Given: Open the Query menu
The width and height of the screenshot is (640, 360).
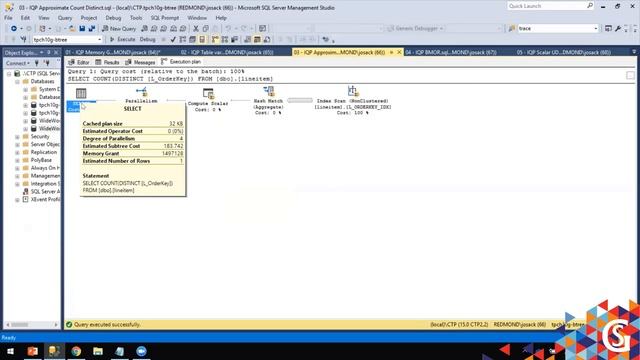Looking at the screenshot, I should point(65,18).
